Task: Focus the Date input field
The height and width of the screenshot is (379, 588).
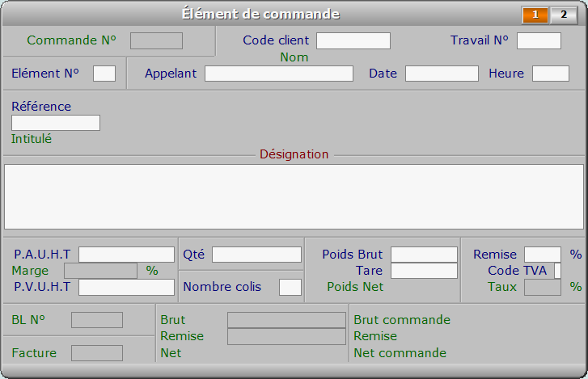Action: [442, 74]
